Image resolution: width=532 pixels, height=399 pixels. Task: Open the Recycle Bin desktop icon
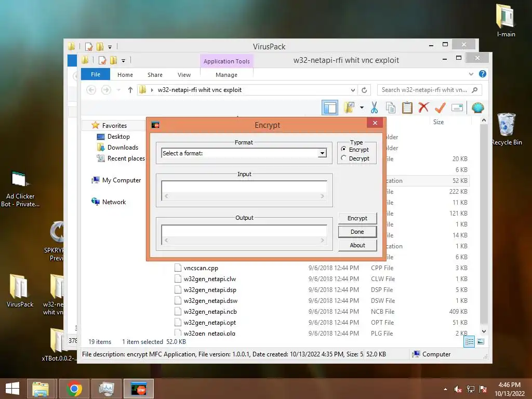[x=507, y=129]
